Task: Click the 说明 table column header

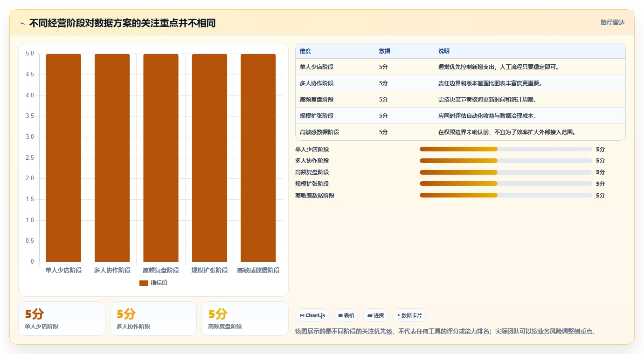Action: 444,51
